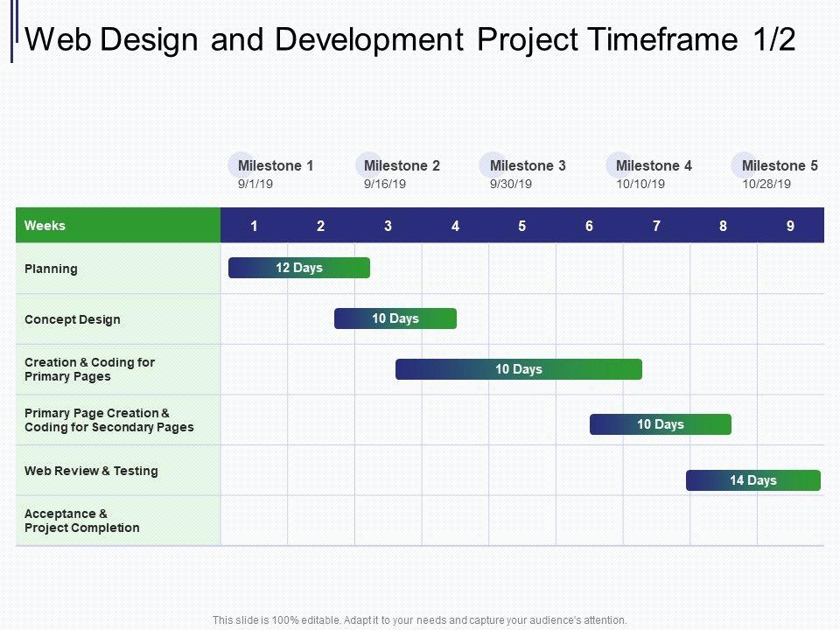Select the 9/16/19 date under Milestone 2
Image resolution: width=840 pixels, height=630 pixels.
(385, 185)
